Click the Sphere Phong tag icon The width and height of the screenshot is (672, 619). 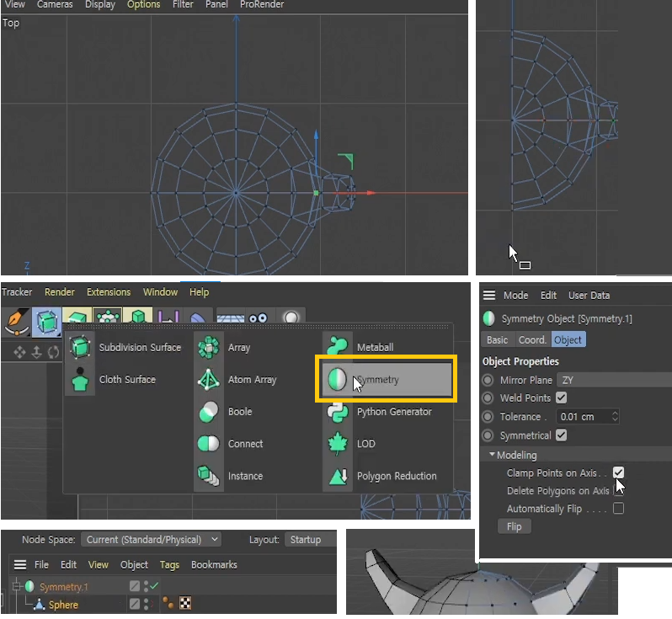[168, 603]
